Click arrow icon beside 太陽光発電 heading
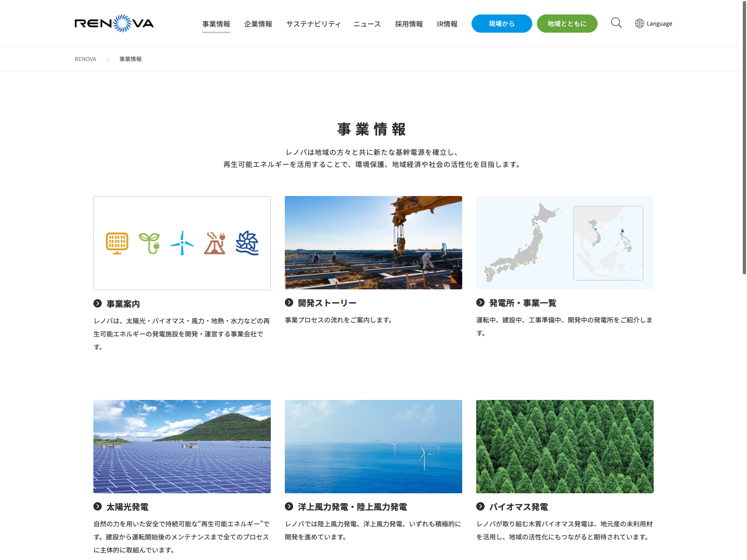Viewport: 747px width, 560px height. tap(98, 506)
